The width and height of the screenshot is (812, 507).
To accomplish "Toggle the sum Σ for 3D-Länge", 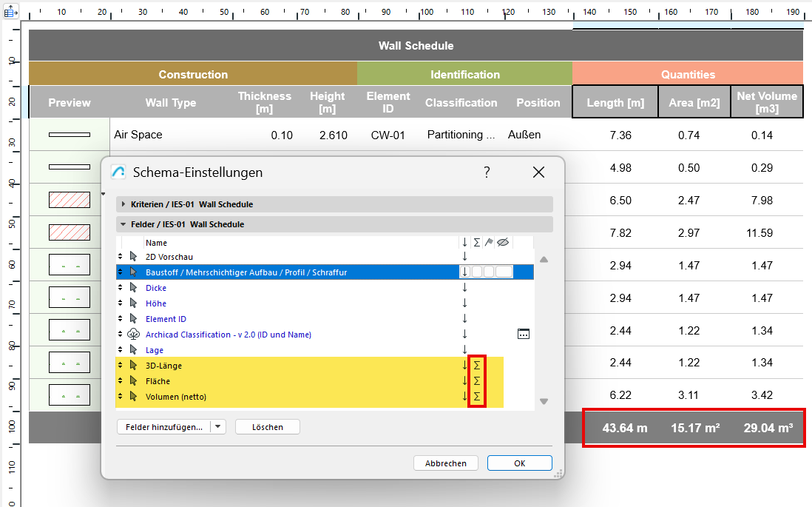I will coord(477,366).
